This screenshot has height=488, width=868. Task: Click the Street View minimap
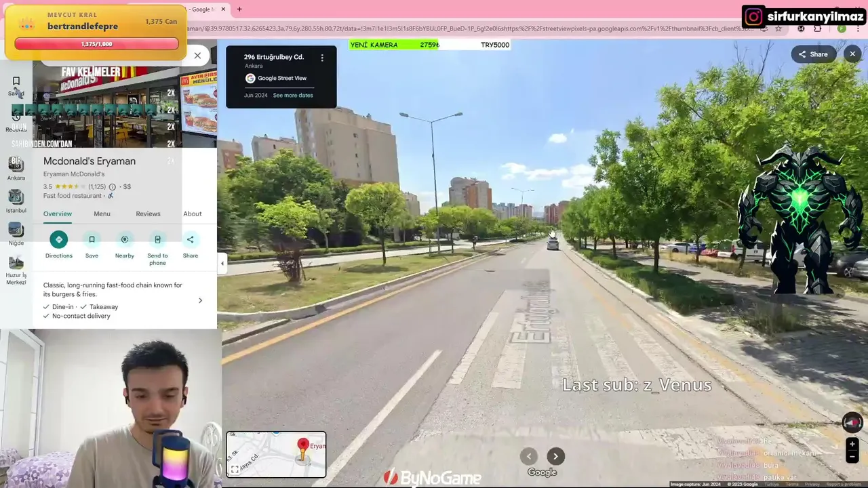[276, 454]
